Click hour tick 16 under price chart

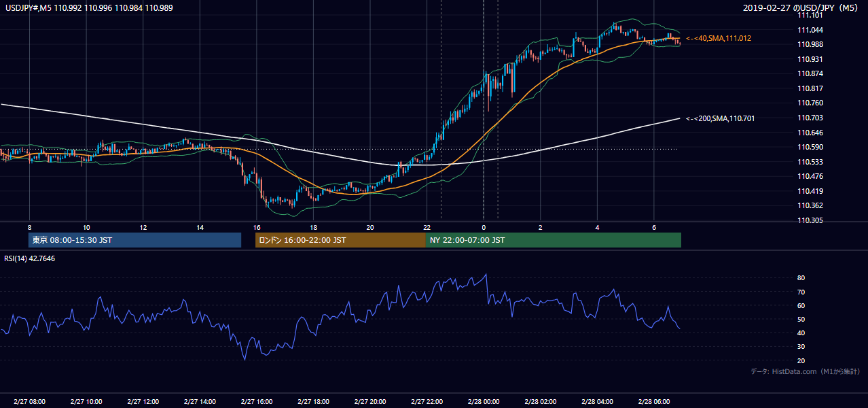click(256, 227)
